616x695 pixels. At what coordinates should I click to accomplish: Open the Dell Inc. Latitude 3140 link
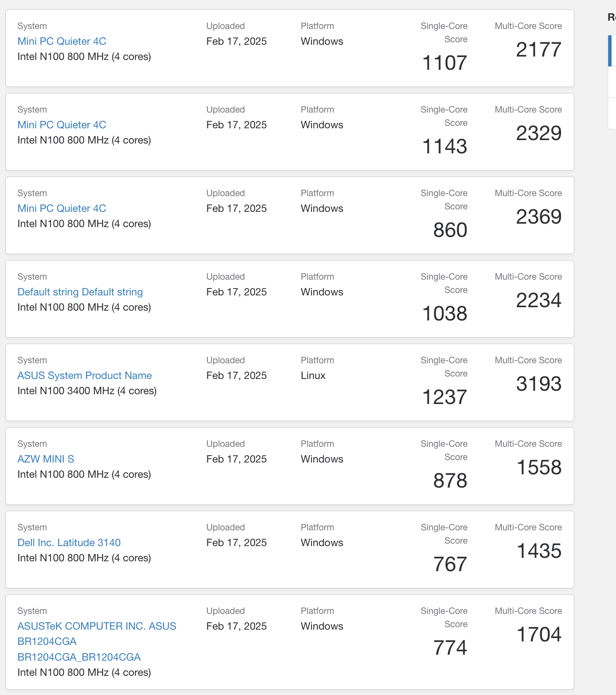[x=69, y=543]
